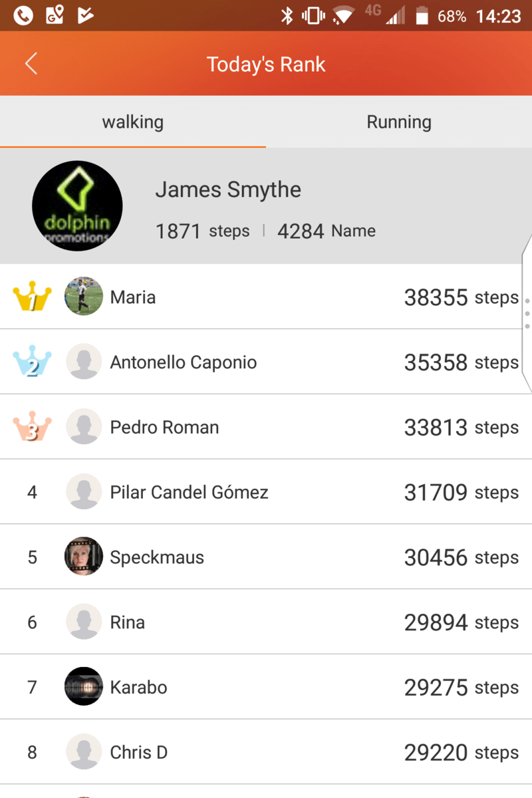Tap the back arrow in header

point(31,64)
